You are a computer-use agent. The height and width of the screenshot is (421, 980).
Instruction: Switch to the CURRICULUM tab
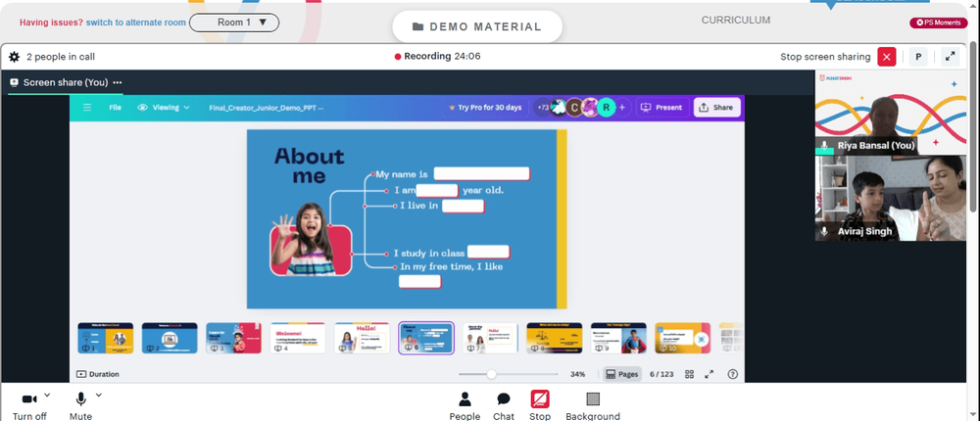(x=736, y=20)
